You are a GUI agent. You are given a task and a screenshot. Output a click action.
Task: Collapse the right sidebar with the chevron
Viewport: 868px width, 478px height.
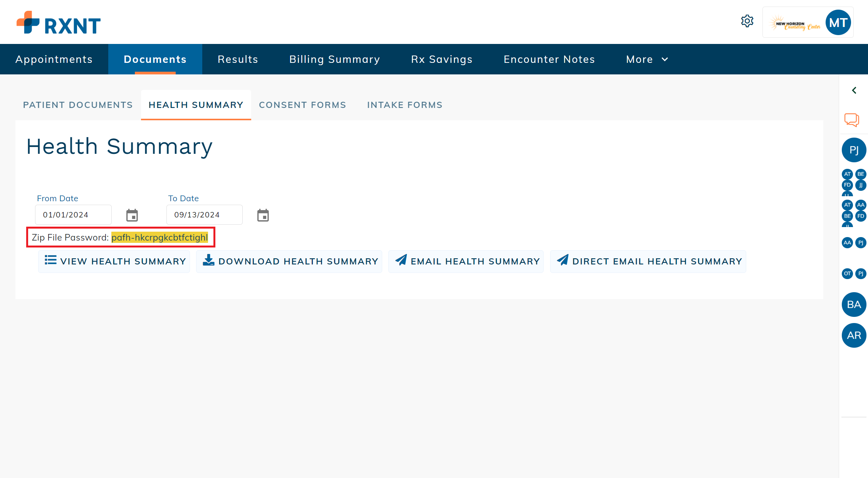[854, 90]
